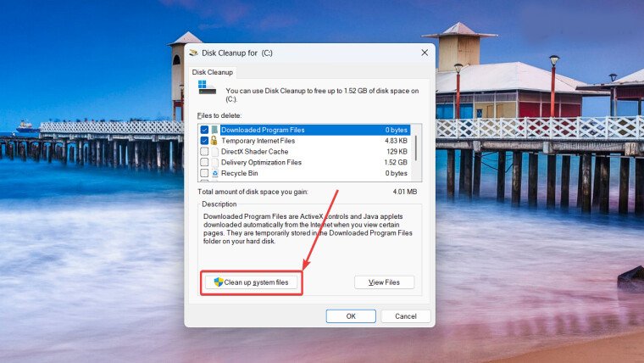The height and width of the screenshot is (363, 644).
Task: Open View Files
Action: point(385,282)
